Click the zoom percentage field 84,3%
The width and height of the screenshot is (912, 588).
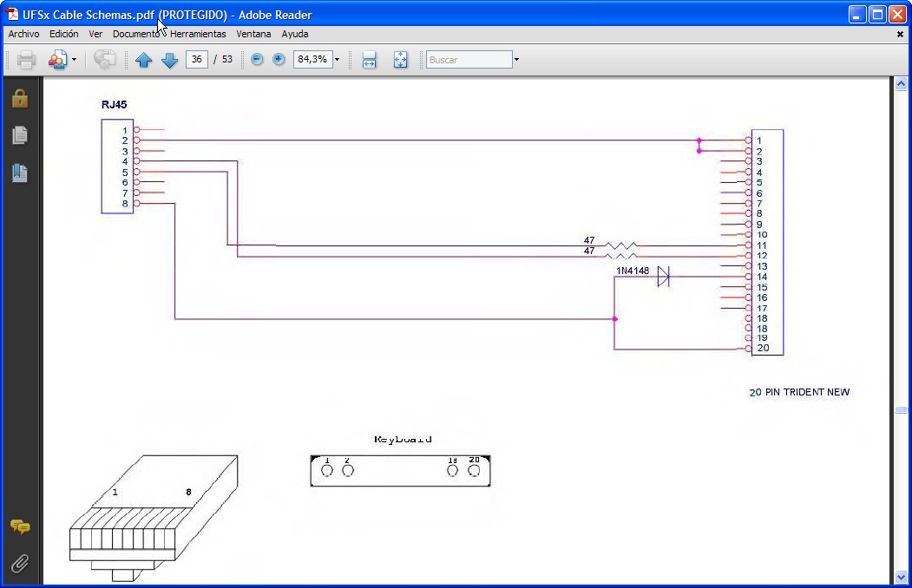click(313, 59)
